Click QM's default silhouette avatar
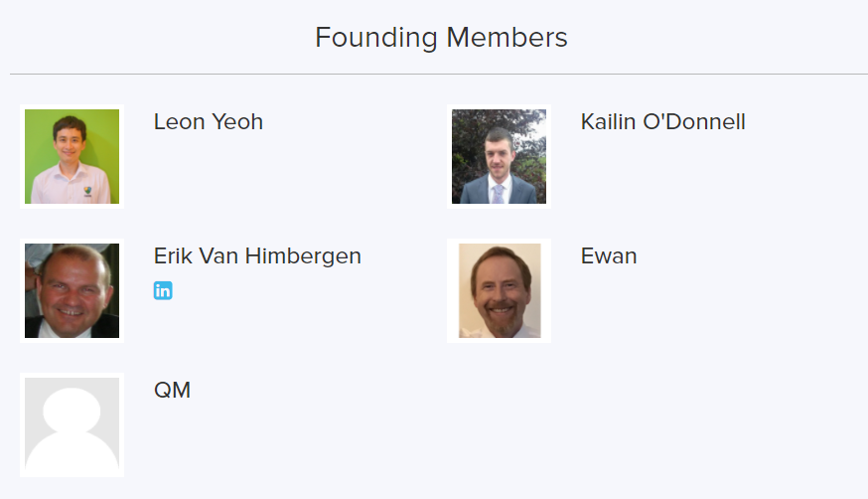The image size is (868, 499). (72, 424)
